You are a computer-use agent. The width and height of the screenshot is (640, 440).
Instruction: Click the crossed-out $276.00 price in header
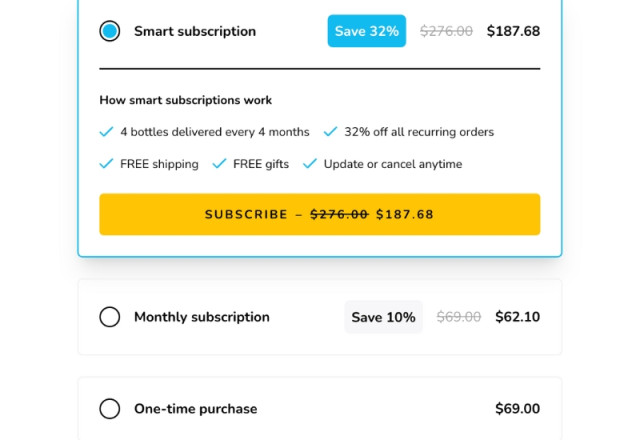[446, 31]
